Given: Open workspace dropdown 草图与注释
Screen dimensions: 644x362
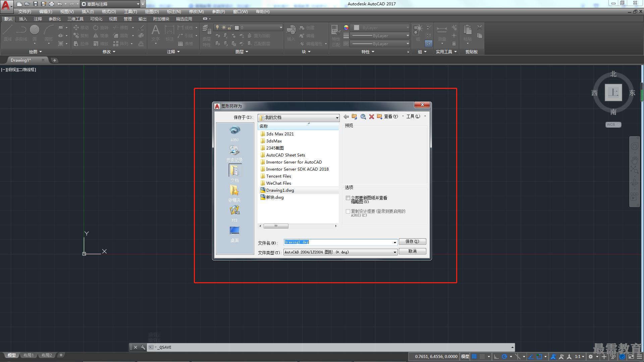Looking at the screenshot, I should point(110,4).
